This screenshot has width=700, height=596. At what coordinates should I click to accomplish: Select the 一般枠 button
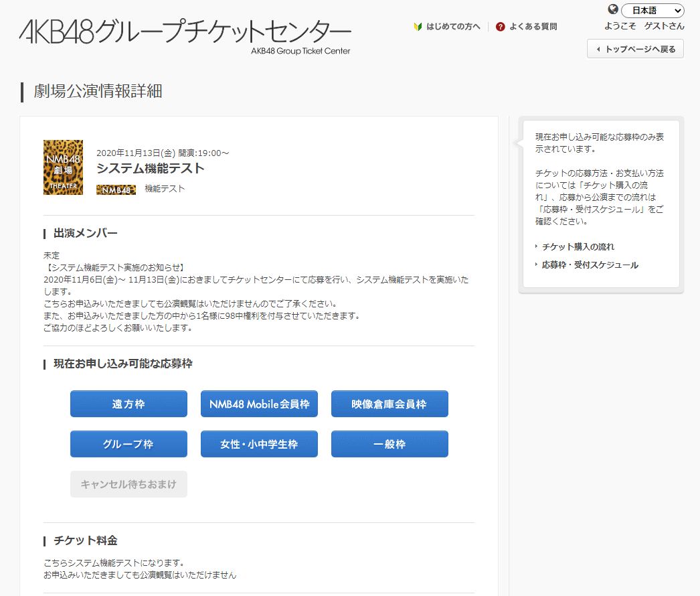(389, 444)
